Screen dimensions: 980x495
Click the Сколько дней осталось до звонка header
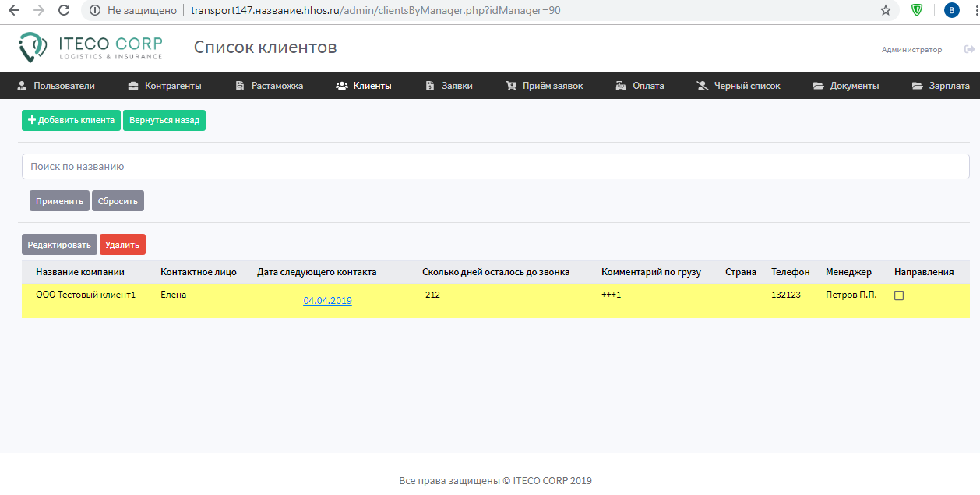(495, 272)
